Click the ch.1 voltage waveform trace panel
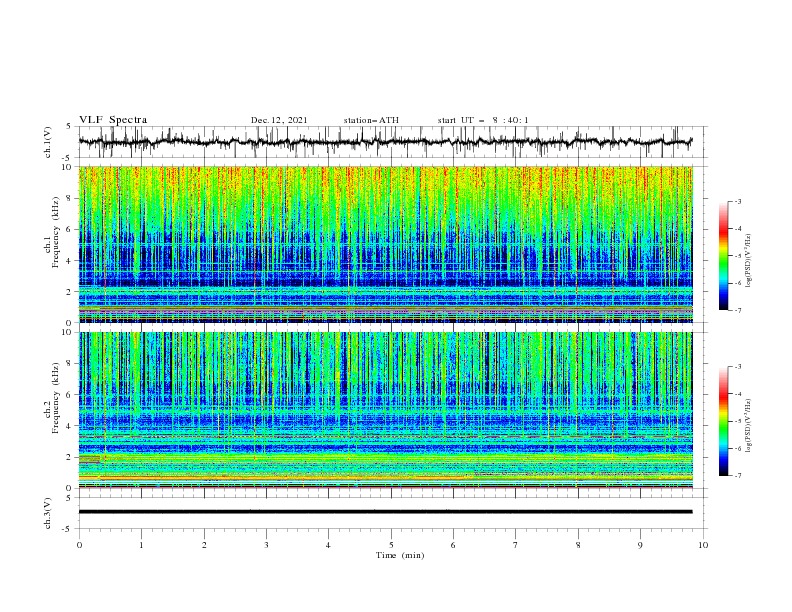792x612 pixels. pyautogui.click(x=392, y=142)
